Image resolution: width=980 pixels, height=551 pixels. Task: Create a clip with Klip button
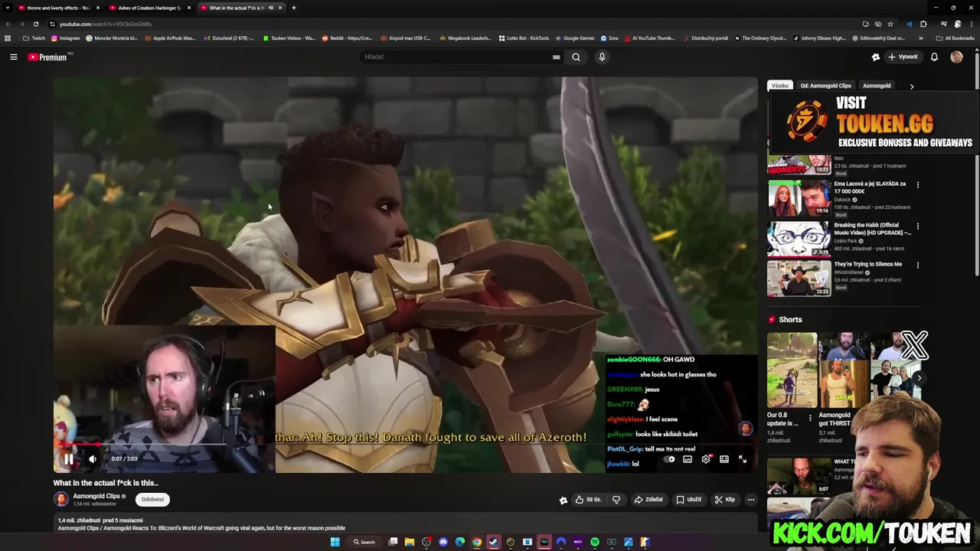[x=724, y=500]
